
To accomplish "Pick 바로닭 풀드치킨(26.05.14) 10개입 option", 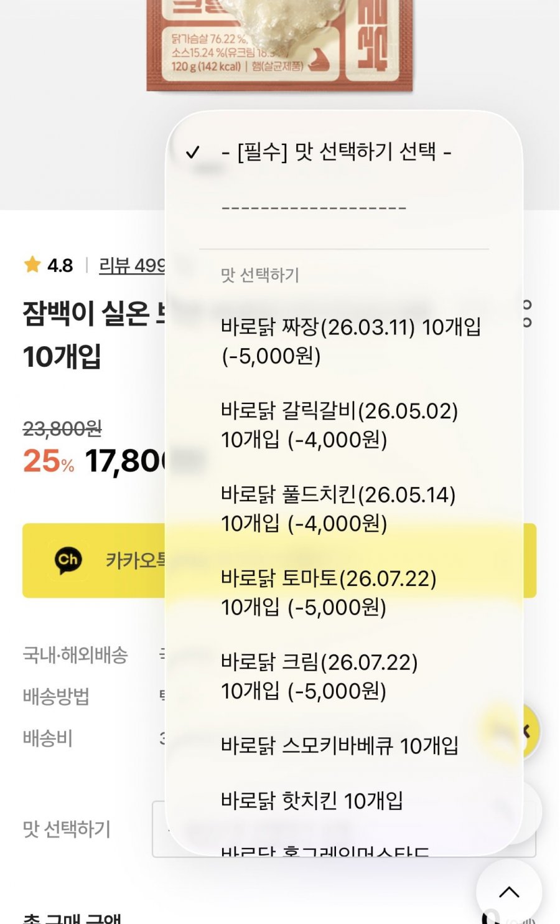I will 338,508.
